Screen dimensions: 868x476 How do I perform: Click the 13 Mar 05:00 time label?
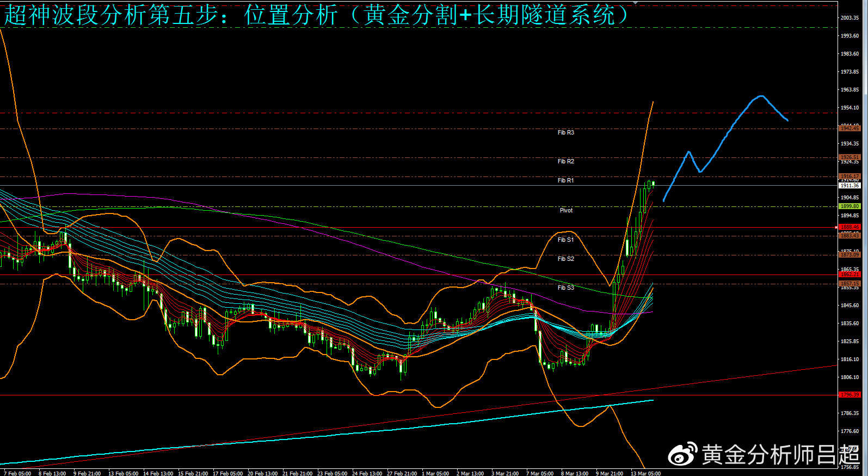point(645,473)
